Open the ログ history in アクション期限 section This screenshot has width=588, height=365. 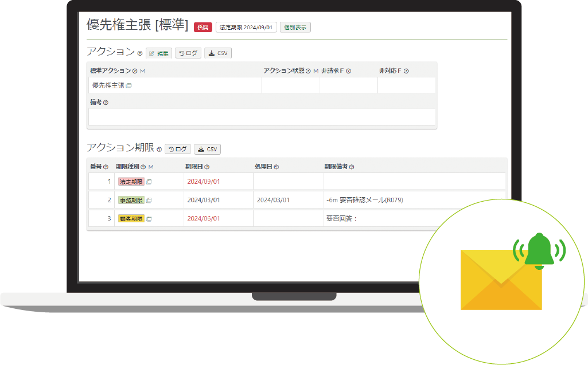coord(178,149)
